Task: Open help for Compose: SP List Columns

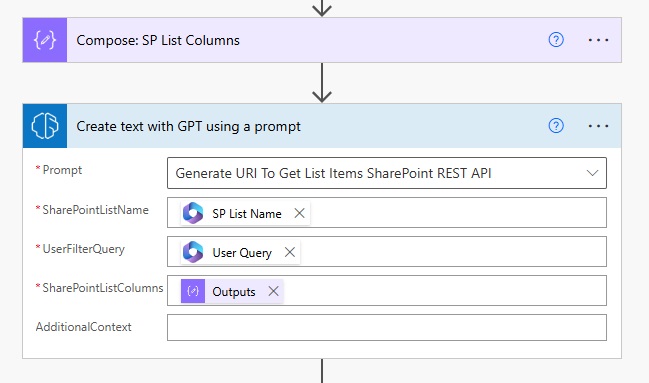Action: [x=556, y=40]
